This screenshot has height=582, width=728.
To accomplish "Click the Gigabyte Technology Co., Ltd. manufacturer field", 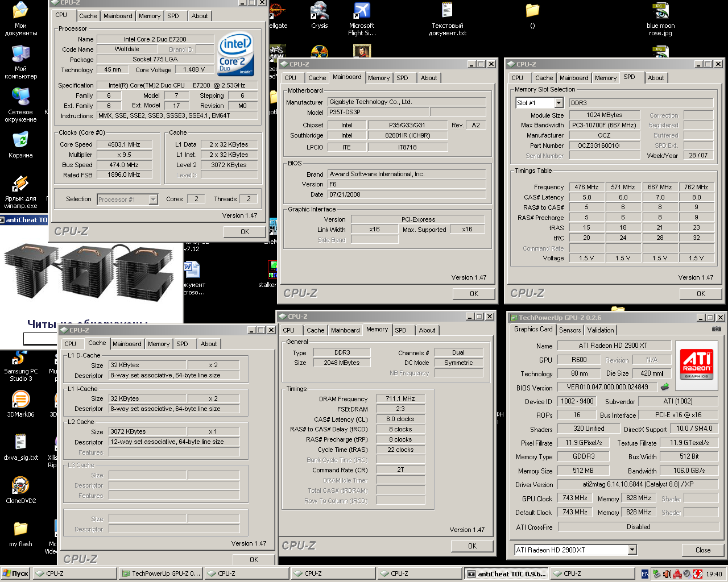I will (407, 102).
